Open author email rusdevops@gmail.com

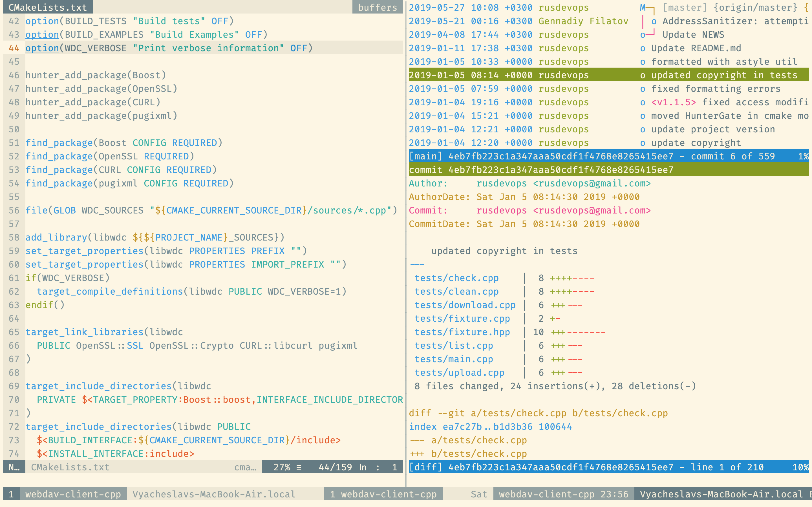coord(592,183)
